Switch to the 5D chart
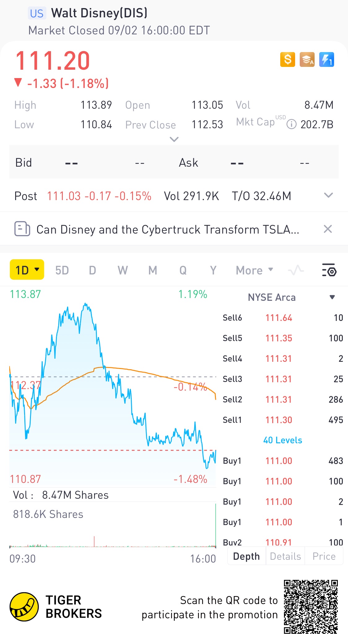 tap(62, 270)
